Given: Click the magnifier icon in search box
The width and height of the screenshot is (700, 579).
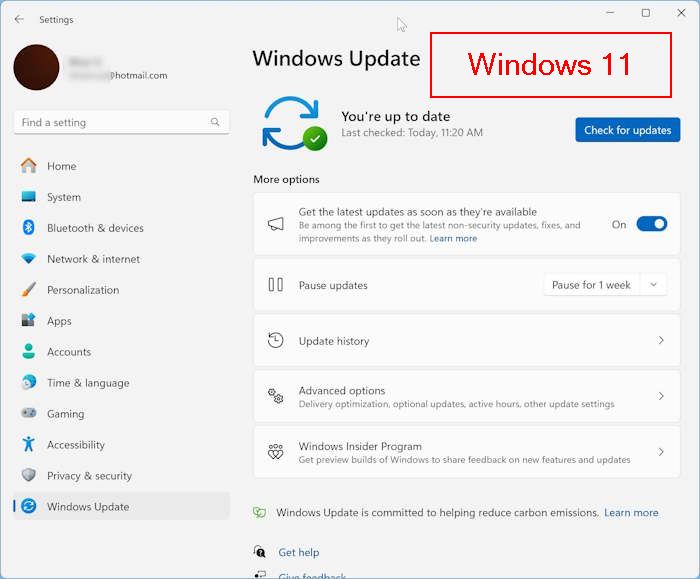Looking at the screenshot, I should [x=215, y=122].
